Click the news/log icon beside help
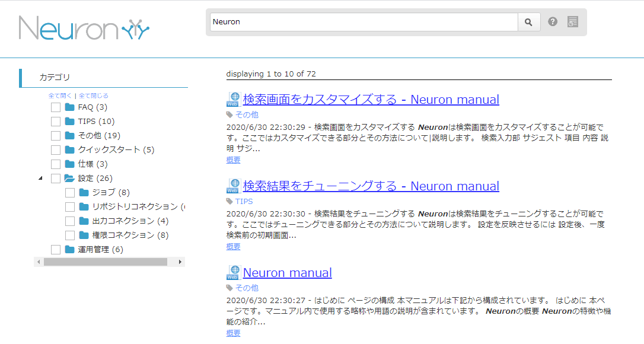 572,22
